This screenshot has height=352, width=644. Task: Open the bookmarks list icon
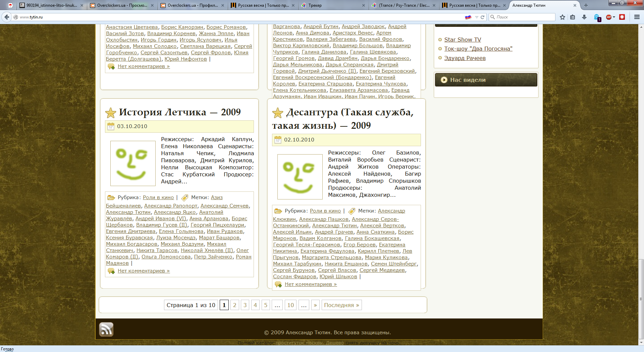pyautogui.click(x=573, y=17)
